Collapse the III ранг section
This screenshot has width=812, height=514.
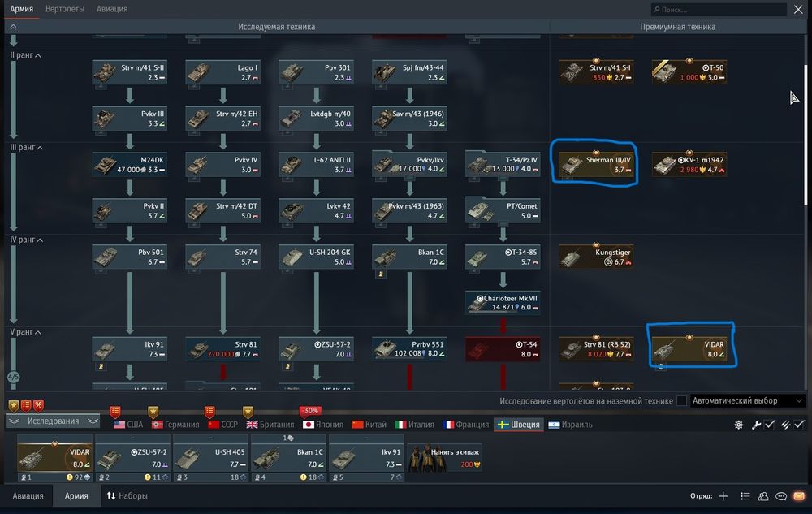[27, 148]
